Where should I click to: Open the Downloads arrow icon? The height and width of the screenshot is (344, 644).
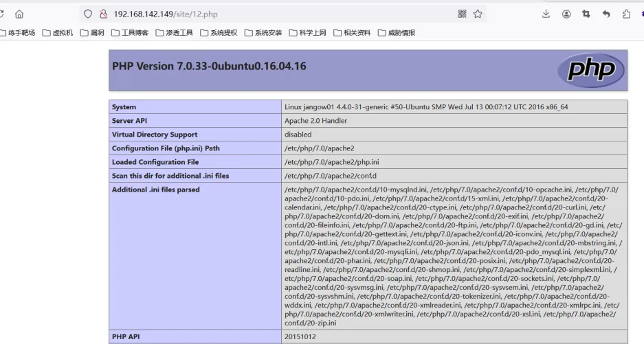click(546, 14)
